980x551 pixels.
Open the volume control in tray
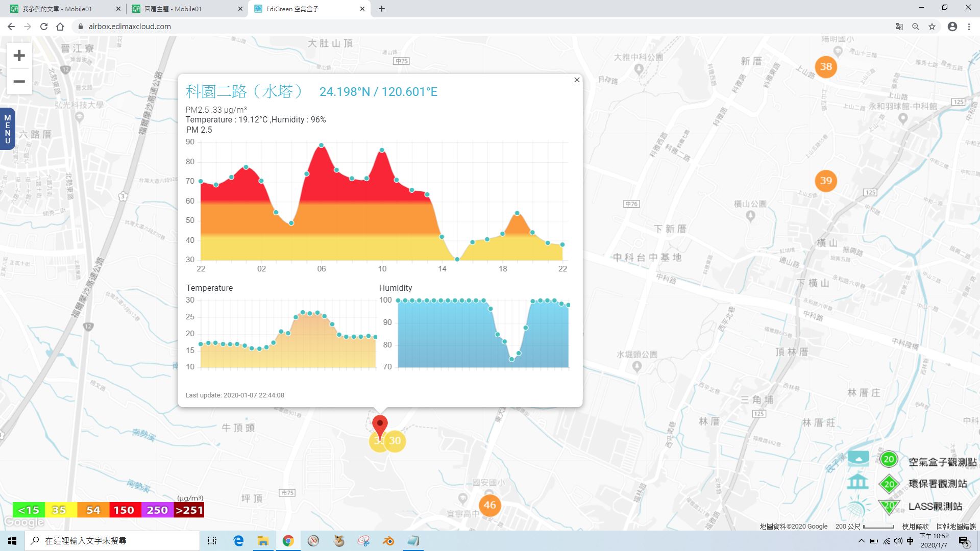pyautogui.click(x=898, y=541)
